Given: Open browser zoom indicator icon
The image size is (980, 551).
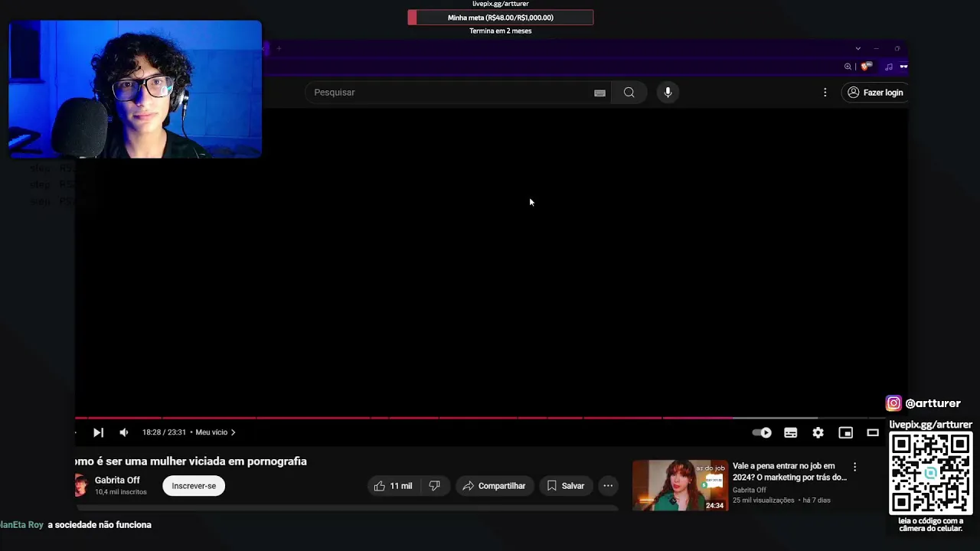Looking at the screenshot, I should click(x=848, y=67).
